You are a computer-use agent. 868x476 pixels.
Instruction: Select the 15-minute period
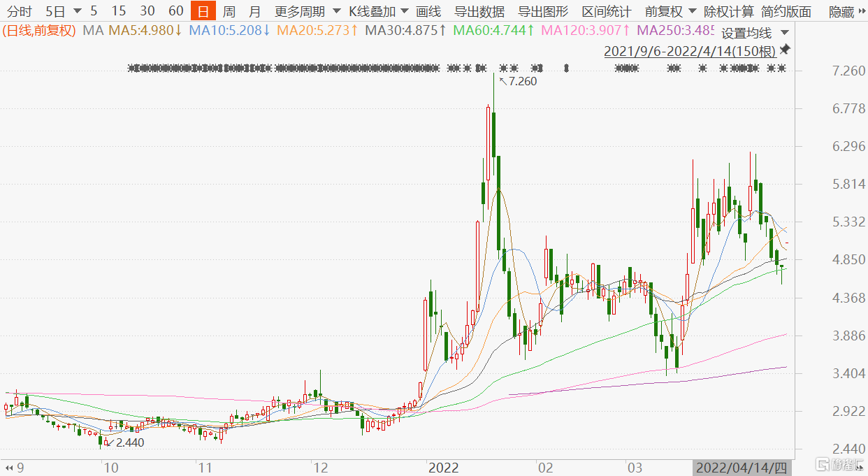click(x=119, y=12)
